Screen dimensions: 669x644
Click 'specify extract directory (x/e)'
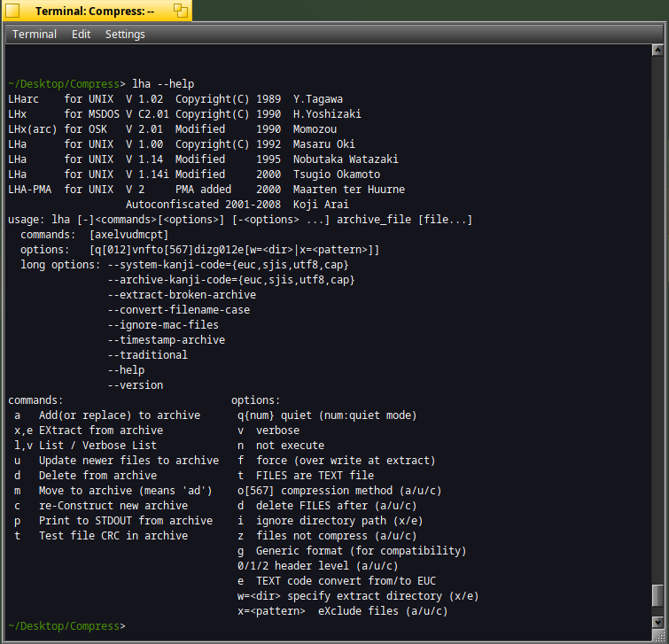[x=383, y=596]
